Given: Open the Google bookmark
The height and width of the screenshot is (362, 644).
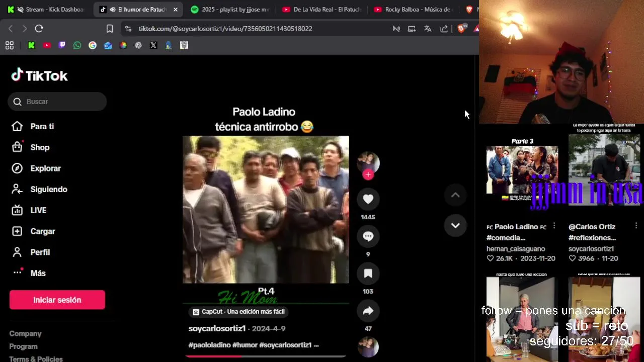Looking at the screenshot, I should point(93,45).
